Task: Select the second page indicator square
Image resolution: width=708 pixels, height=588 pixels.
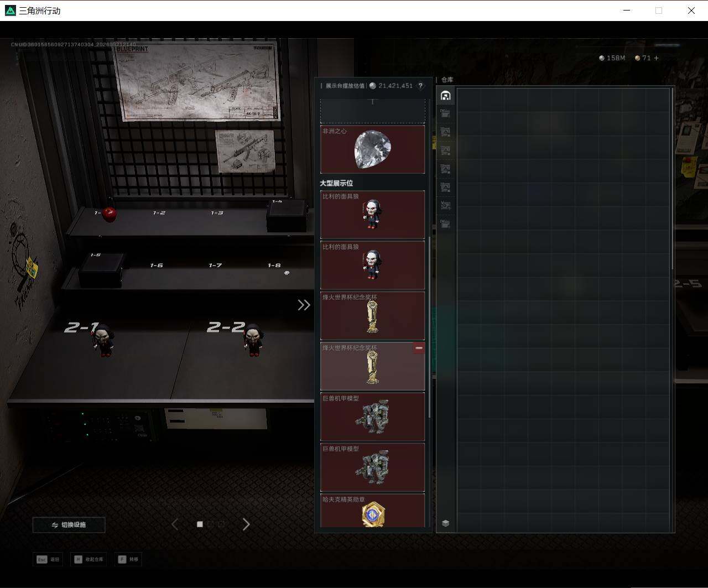Action: (x=211, y=524)
